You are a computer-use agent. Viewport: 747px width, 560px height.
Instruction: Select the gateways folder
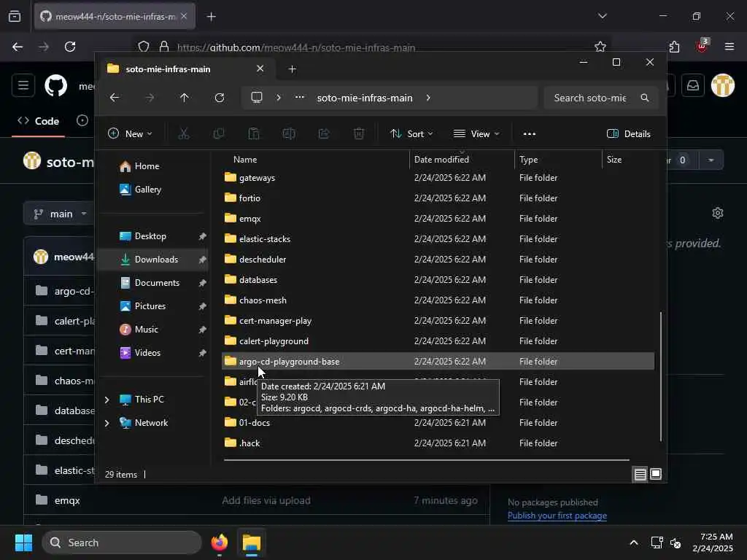point(438,178)
